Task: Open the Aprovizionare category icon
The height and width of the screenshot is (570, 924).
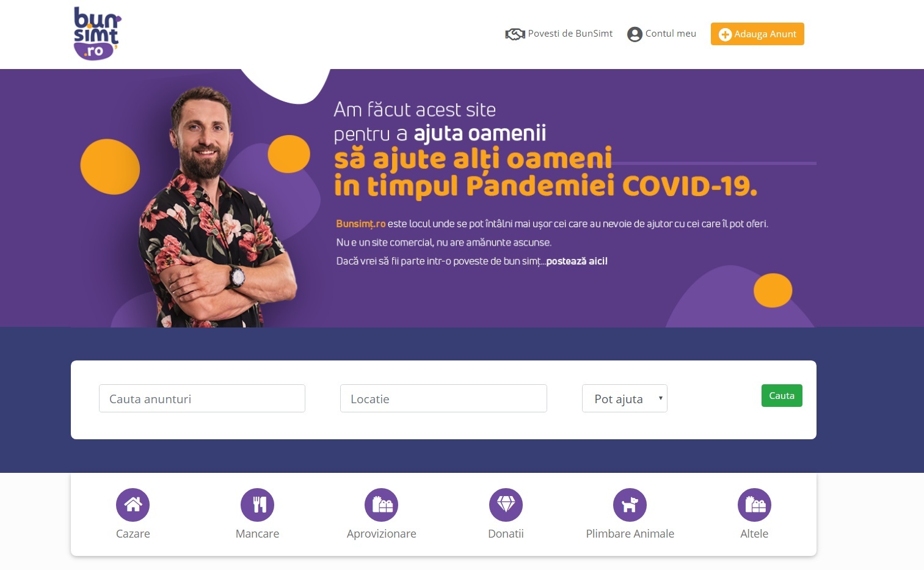Action: click(x=381, y=505)
